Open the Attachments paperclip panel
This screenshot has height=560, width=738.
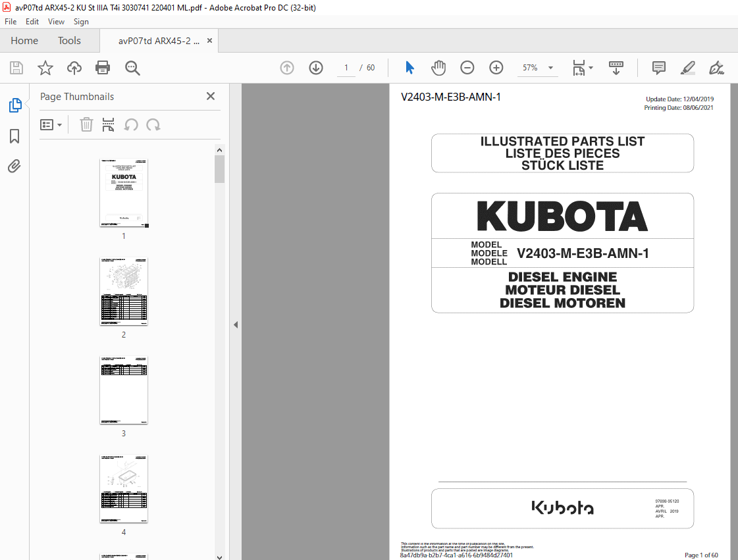coord(14,166)
